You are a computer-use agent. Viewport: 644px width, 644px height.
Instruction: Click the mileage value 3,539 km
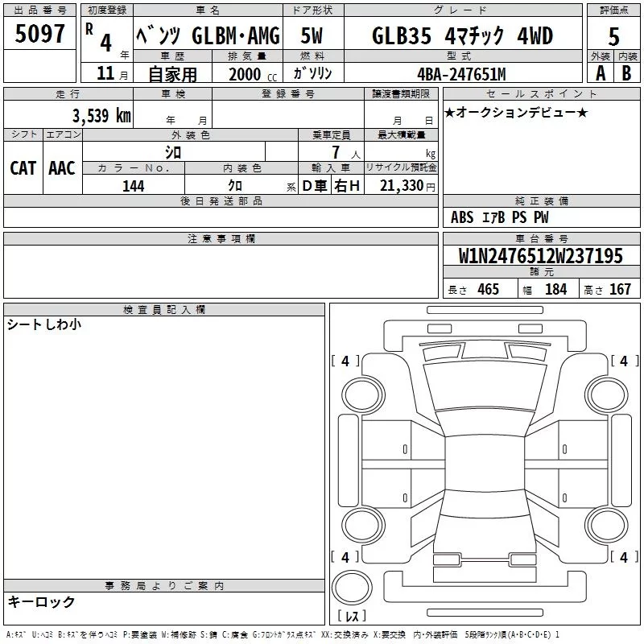coord(100,115)
